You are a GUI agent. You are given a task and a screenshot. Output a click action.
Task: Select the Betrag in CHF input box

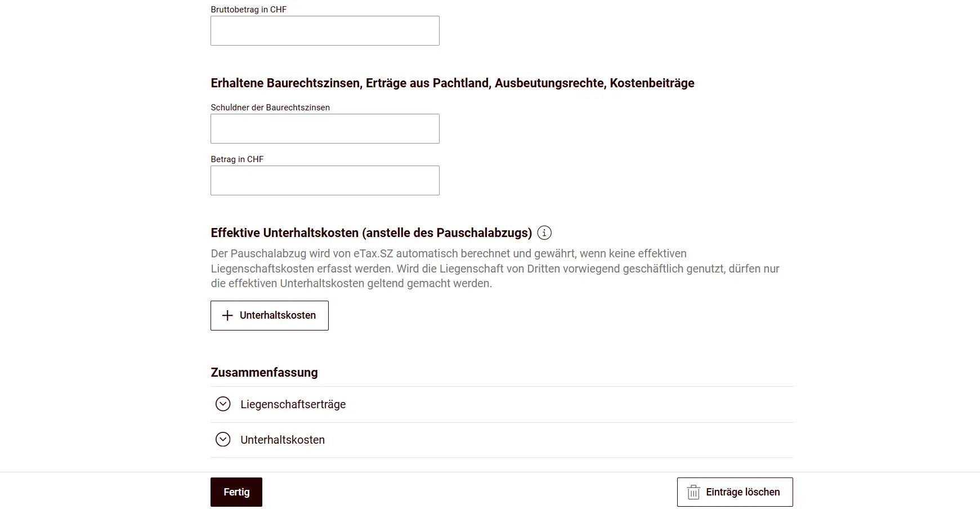click(325, 180)
